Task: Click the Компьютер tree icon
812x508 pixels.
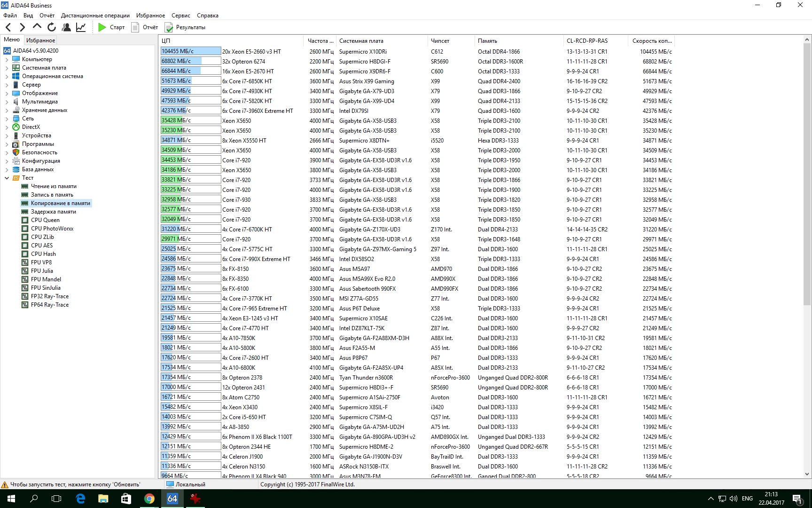Action: pos(16,59)
